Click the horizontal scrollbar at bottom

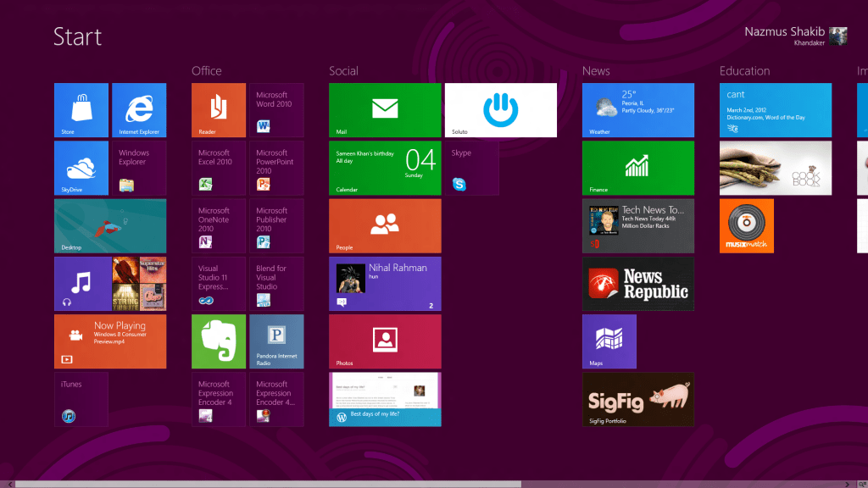tap(267, 484)
